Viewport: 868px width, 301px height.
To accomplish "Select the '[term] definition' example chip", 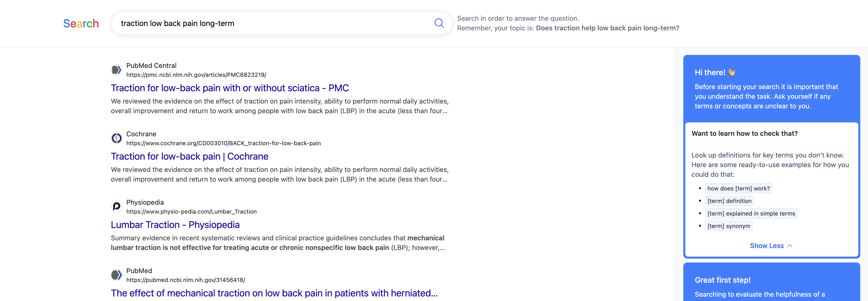I will (x=729, y=201).
